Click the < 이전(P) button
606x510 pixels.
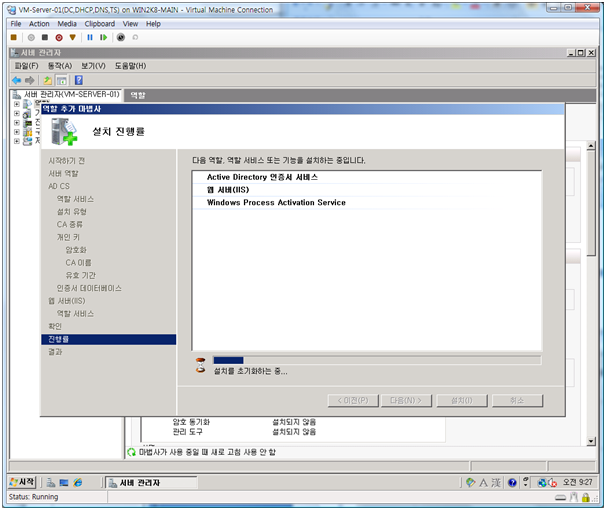point(353,401)
